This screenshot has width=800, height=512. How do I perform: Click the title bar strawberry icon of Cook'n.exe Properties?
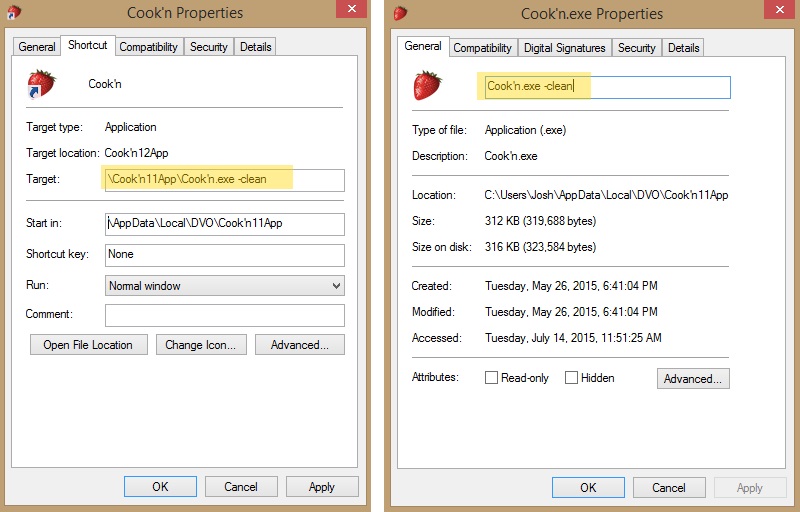(x=401, y=13)
